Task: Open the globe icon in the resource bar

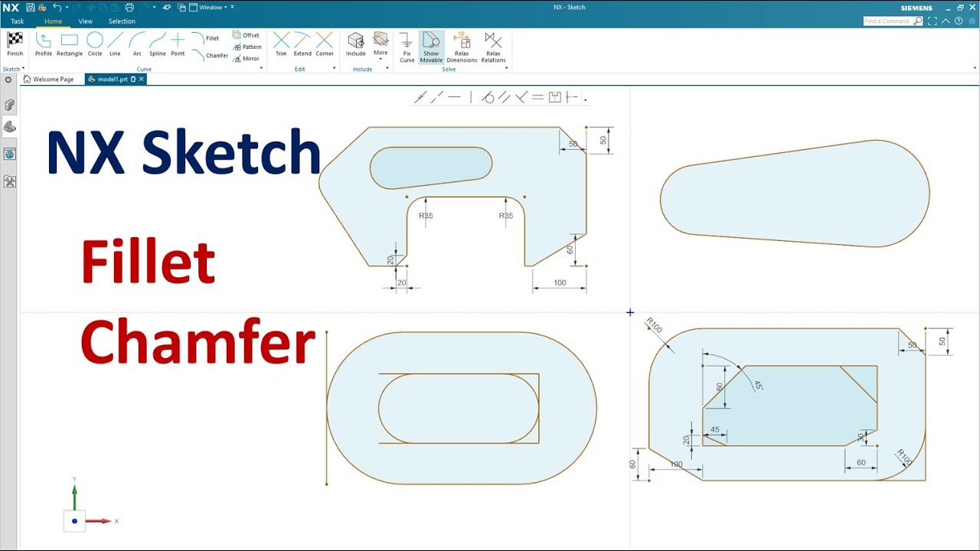Action: pos(10,154)
